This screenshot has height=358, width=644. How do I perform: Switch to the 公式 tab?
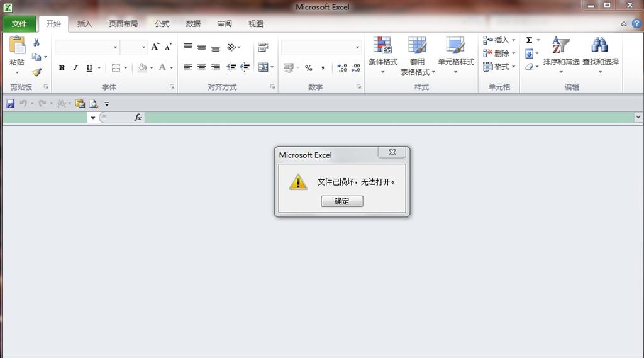[x=162, y=24]
